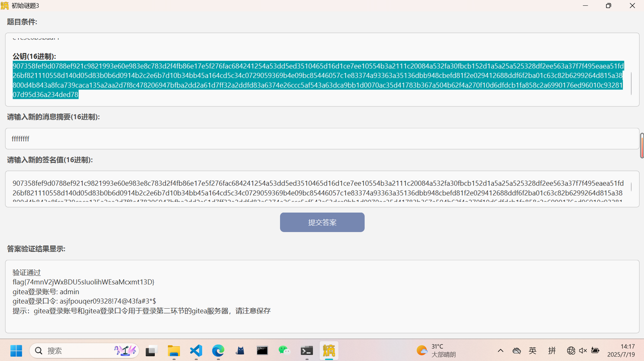
Task: Open Microsoft Edge from the taskbar
Action: (218, 351)
